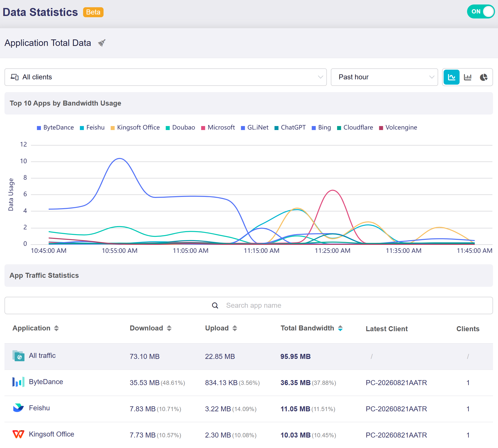This screenshot has height=448, width=498.
Task: Switch to bar chart view
Action: (x=468, y=77)
